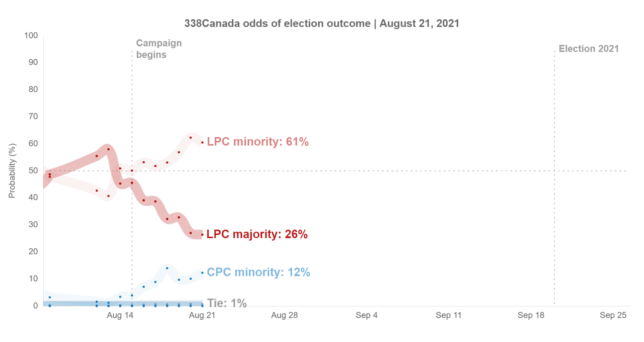Click the "Tie: 1%" series label
Viewport: 644px width, 342px height.
pyautogui.click(x=227, y=303)
